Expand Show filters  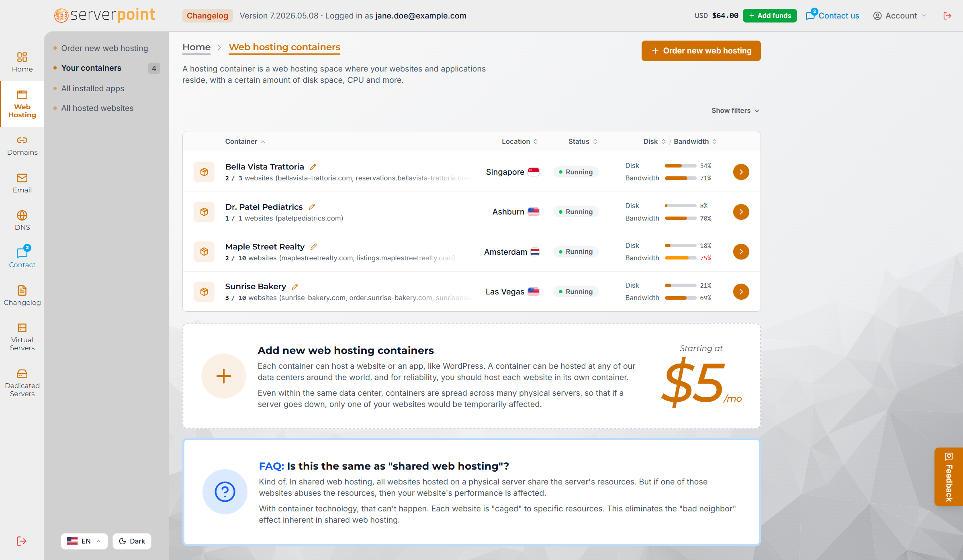pos(735,110)
